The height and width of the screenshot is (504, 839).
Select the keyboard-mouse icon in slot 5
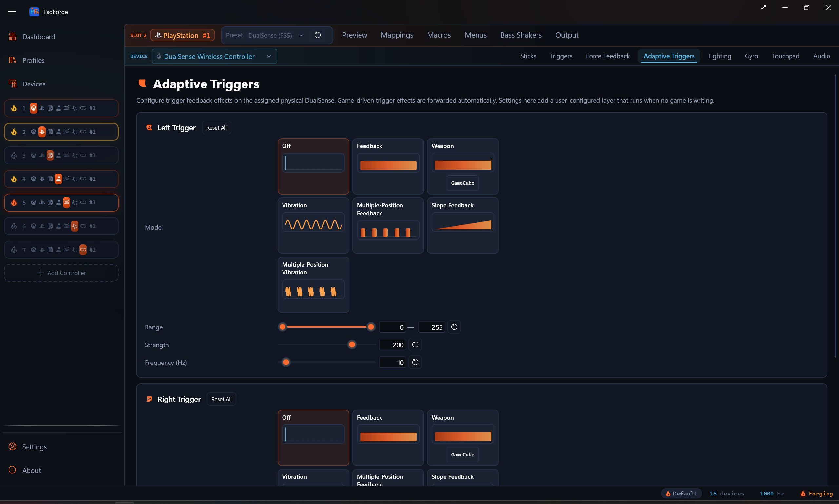point(67,202)
